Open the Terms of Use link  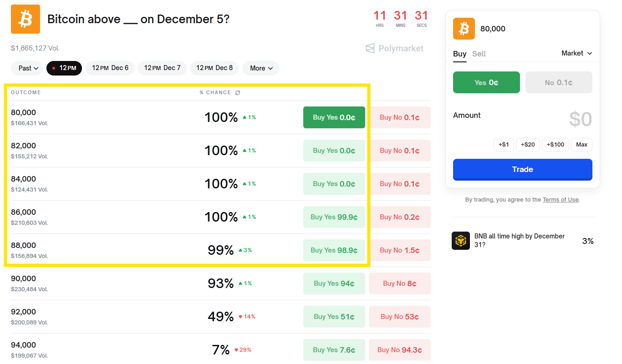click(561, 199)
